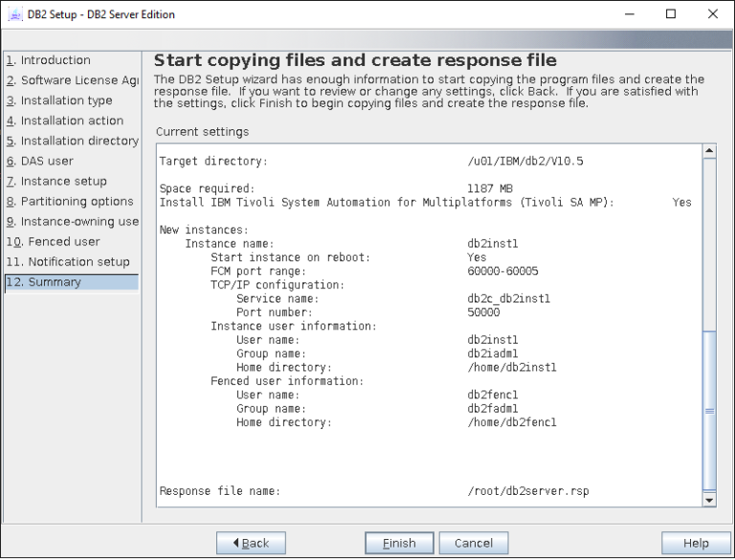Click FCM port range 60000-60005
Image resolution: width=735 pixels, height=560 pixels.
pyautogui.click(x=502, y=271)
